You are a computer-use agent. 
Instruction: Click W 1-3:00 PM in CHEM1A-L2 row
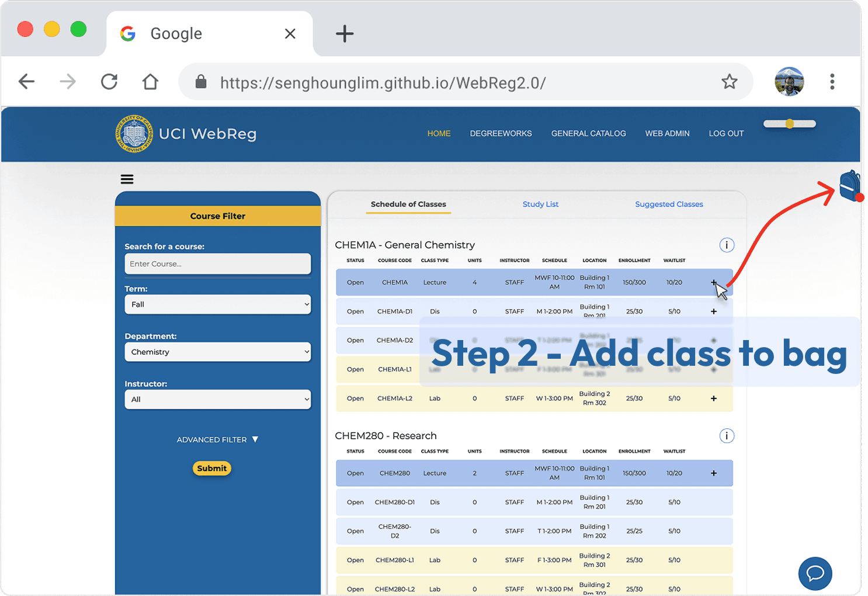554,399
